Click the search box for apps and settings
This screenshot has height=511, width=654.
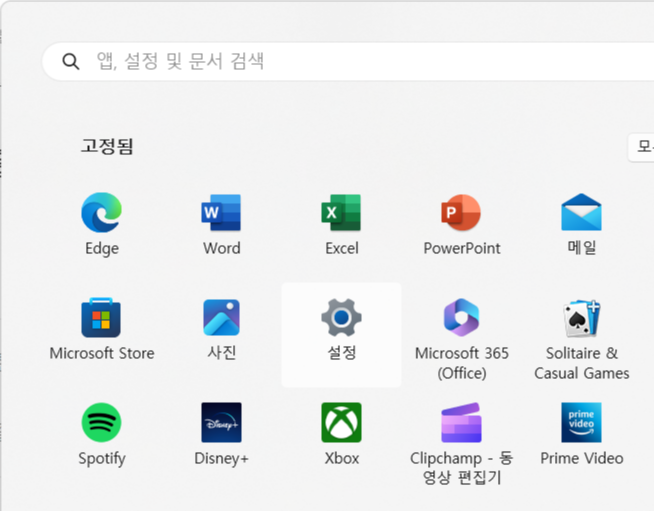(348, 62)
